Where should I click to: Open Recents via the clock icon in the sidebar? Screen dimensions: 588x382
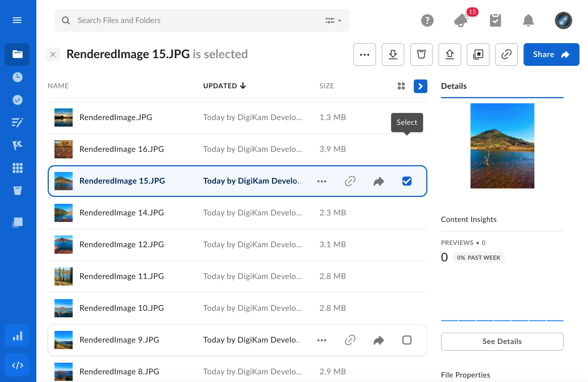click(17, 77)
